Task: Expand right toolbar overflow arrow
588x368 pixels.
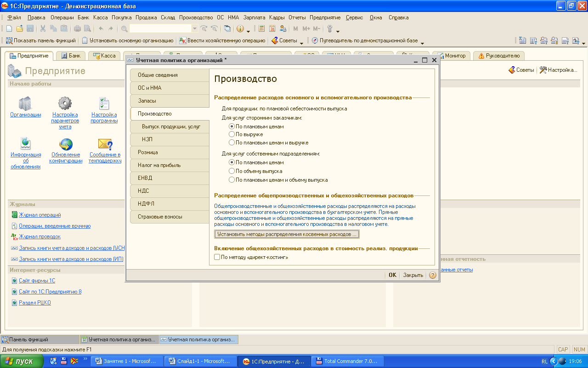Action: [584, 42]
